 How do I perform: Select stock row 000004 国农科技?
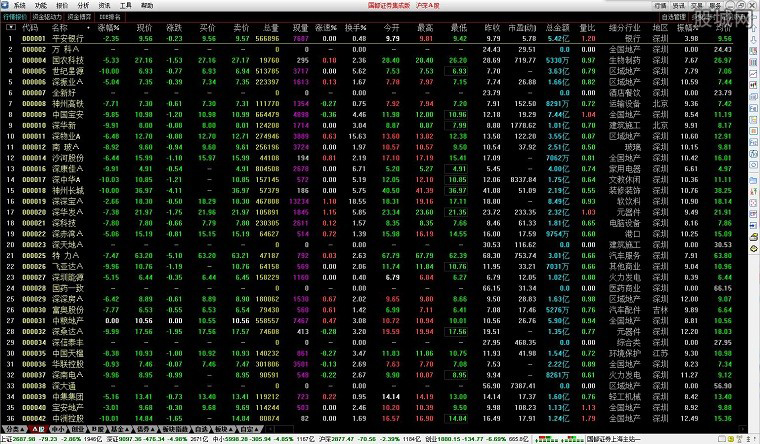[x=368, y=60]
